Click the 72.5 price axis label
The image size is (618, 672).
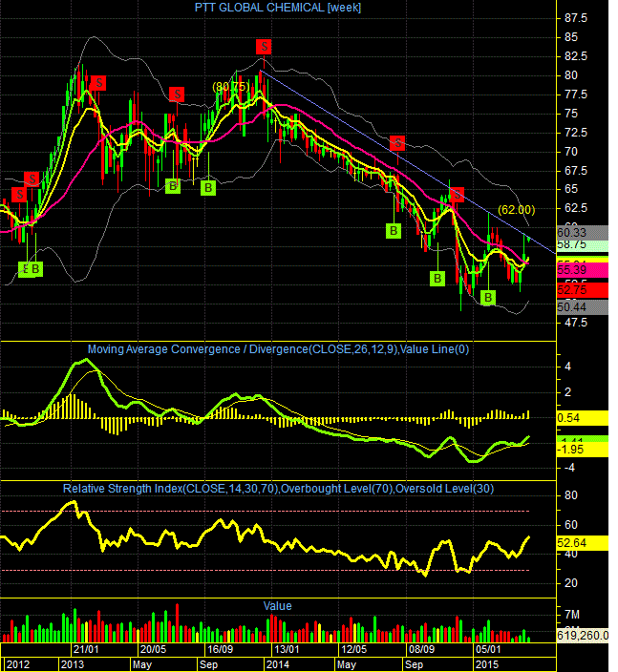(x=576, y=133)
